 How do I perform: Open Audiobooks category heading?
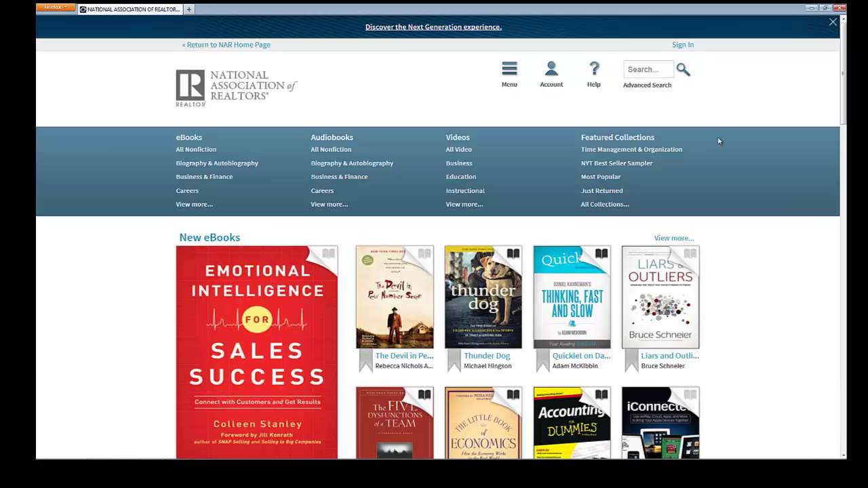click(x=332, y=137)
